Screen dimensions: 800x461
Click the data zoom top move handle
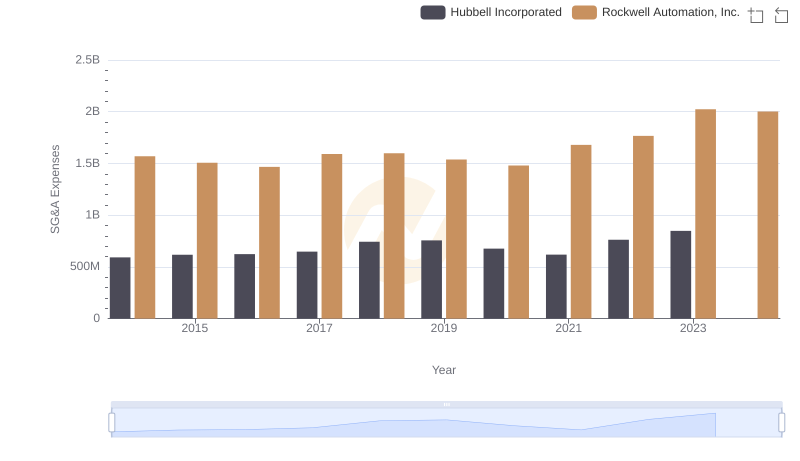coord(446,404)
